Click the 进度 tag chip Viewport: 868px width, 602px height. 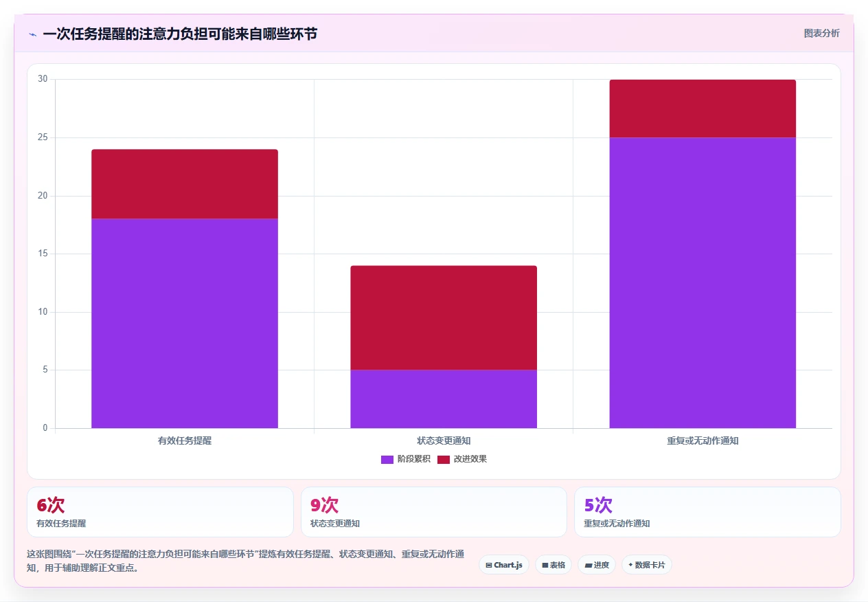pos(597,565)
